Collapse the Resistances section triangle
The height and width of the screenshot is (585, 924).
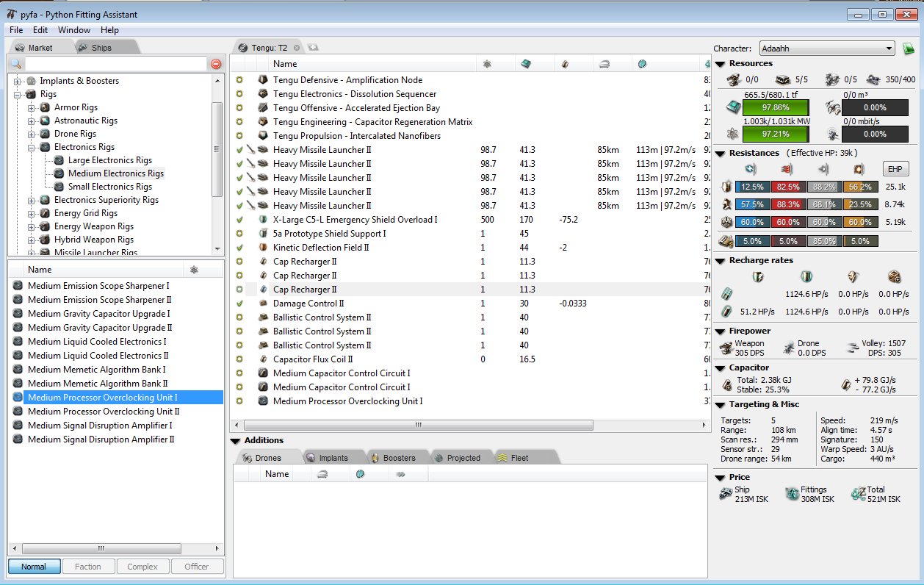point(720,153)
